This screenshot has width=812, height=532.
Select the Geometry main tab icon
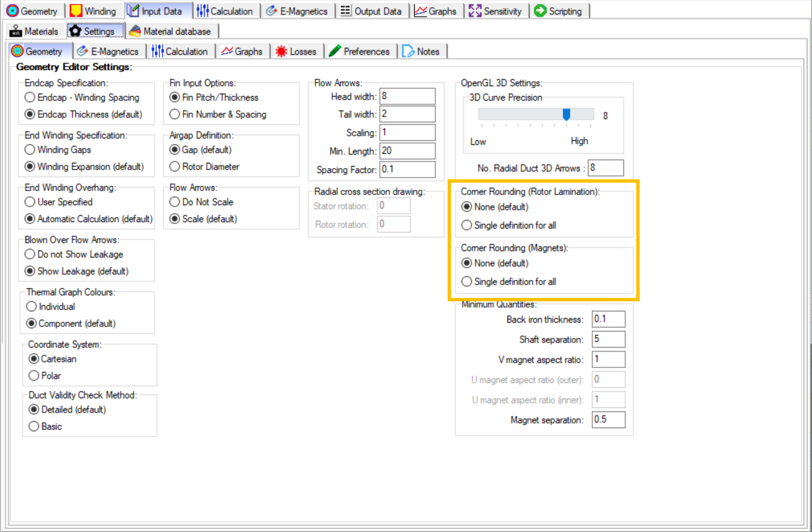(x=12, y=11)
